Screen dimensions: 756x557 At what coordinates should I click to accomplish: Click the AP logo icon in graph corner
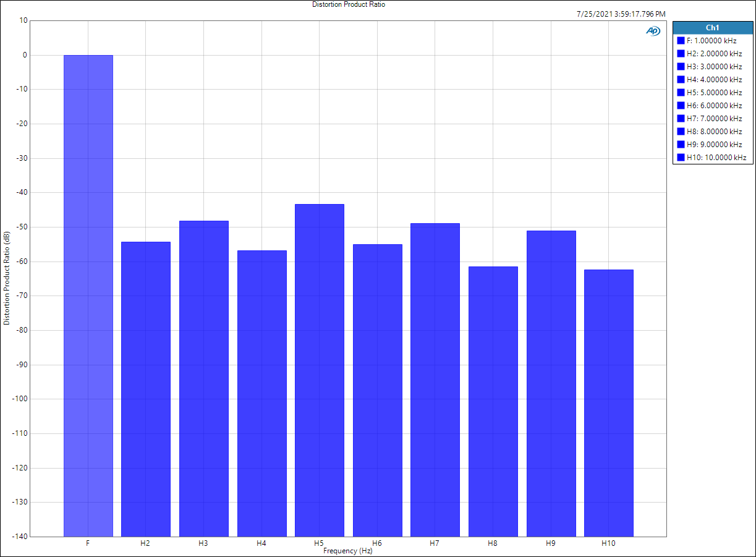(653, 31)
